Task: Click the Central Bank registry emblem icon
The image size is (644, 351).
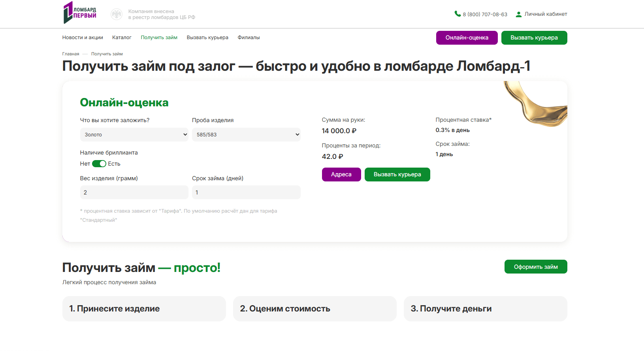Action: [117, 14]
